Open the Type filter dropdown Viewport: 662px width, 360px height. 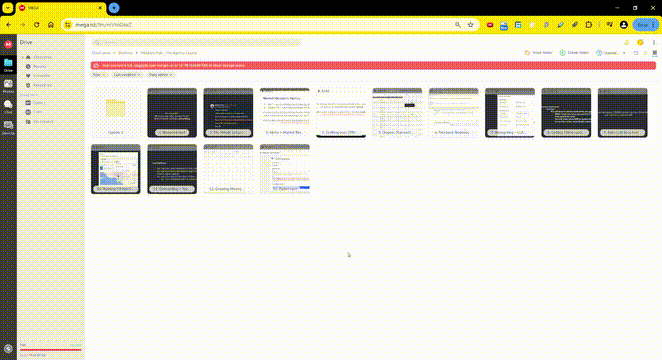(99, 75)
